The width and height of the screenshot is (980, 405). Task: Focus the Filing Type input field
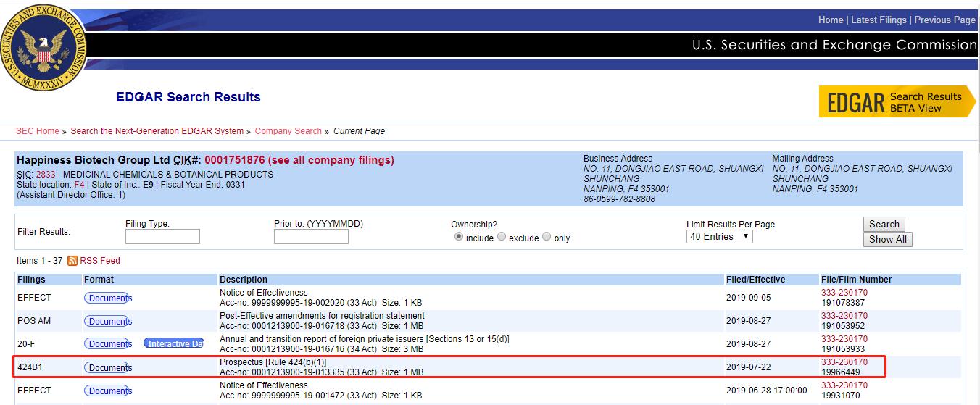point(162,237)
